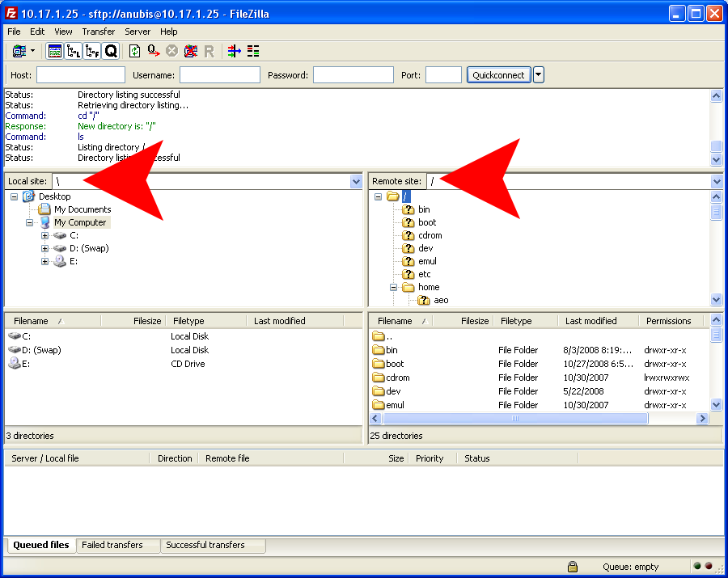Switch to the Queued files tab
The image size is (728, 578).
click(x=41, y=545)
